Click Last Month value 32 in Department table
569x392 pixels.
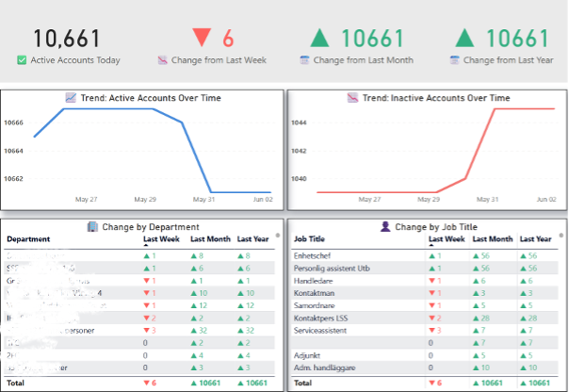[x=199, y=331]
